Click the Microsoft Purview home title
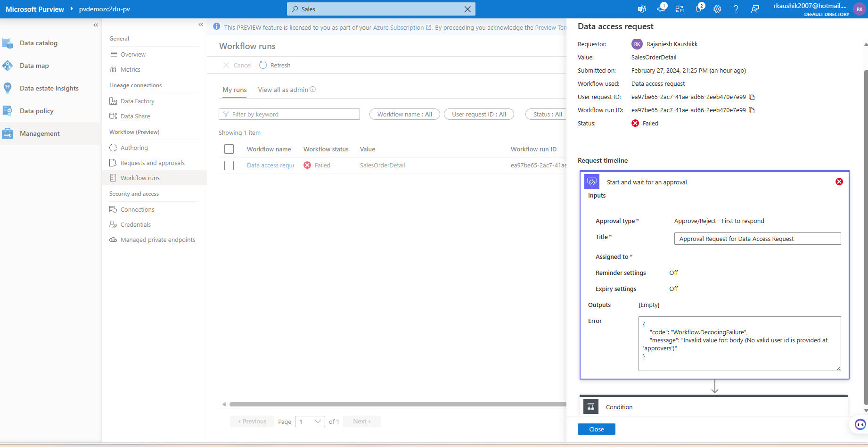Screen dimensions: 868x447 (35, 9)
